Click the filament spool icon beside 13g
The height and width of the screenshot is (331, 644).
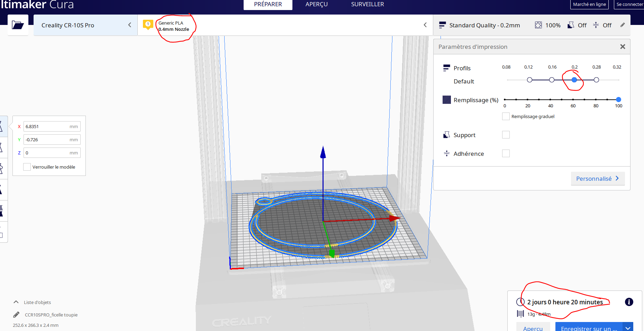[x=520, y=314]
